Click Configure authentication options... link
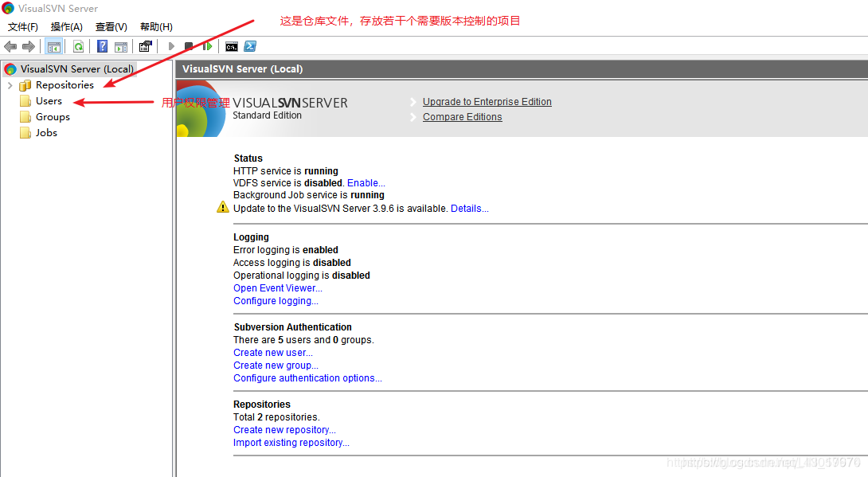Viewport: 868px width, 477px height. click(x=307, y=378)
